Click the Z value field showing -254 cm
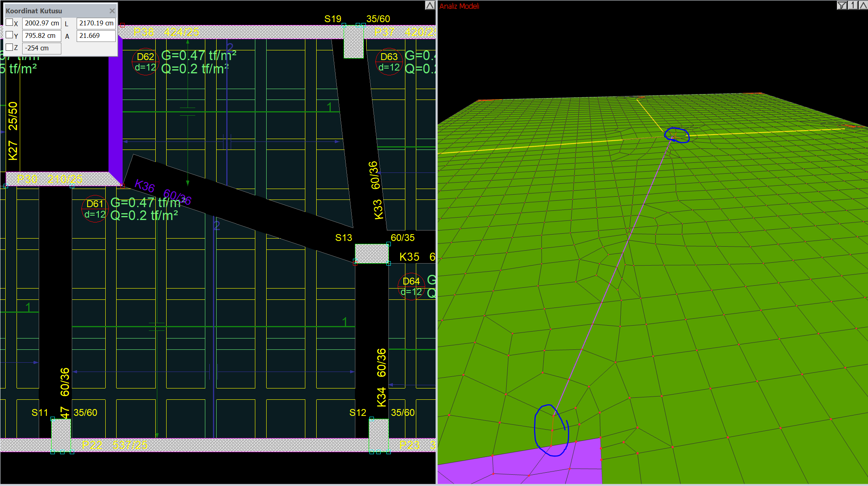Viewport: 868px width, 486px height. 42,48
